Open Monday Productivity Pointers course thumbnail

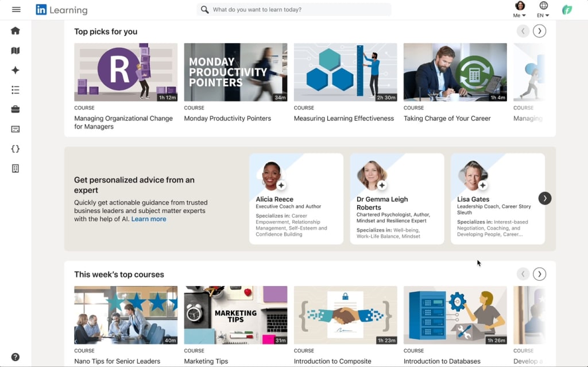235,72
